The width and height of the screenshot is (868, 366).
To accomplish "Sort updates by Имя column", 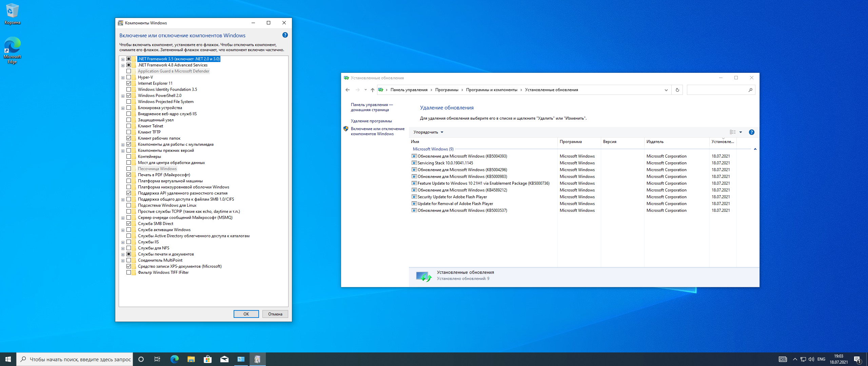I will tap(483, 142).
